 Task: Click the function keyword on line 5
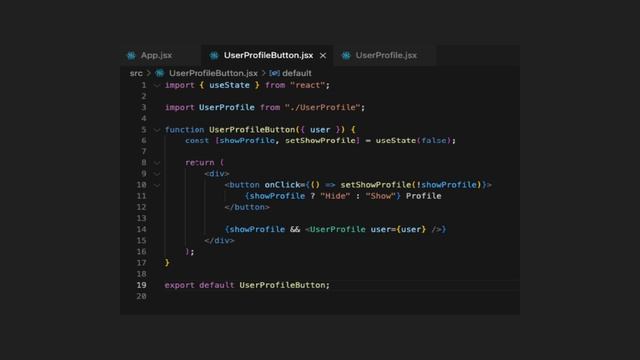tap(184, 129)
